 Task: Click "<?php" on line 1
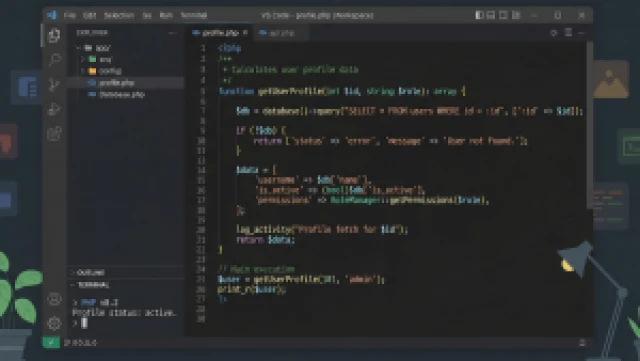pyautogui.click(x=229, y=48)
